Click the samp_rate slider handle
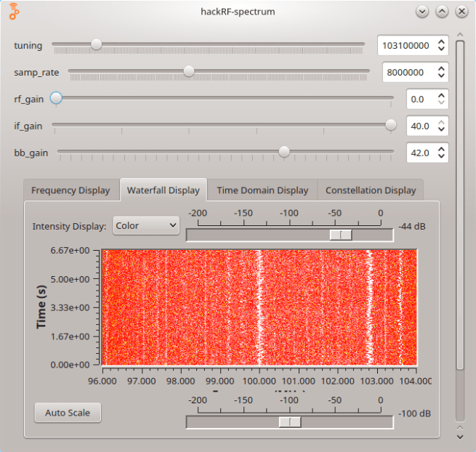Viewport: 476px width, 452px height. click(189, 71)
